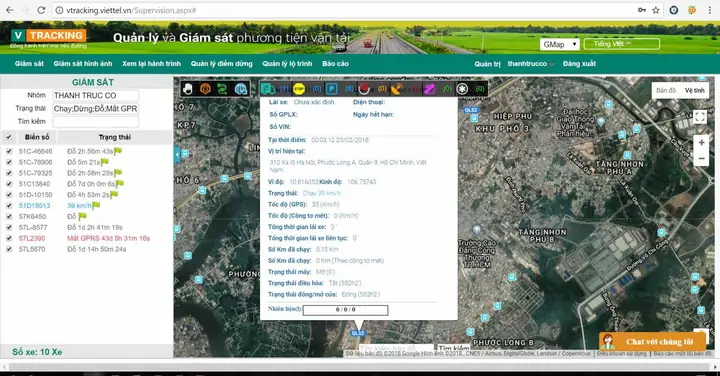Click the red overspeed gauge icon
This screenshot has width=720, height=376.
(364, 89)
